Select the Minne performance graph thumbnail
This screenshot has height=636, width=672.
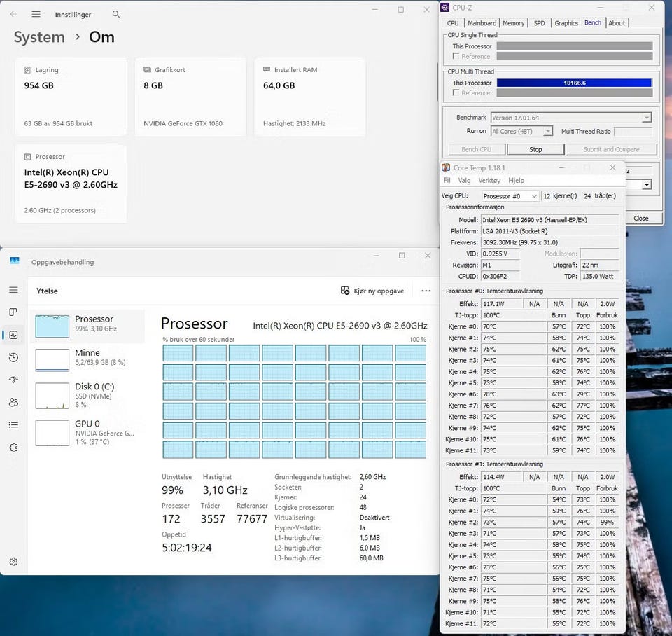point(52,359)
